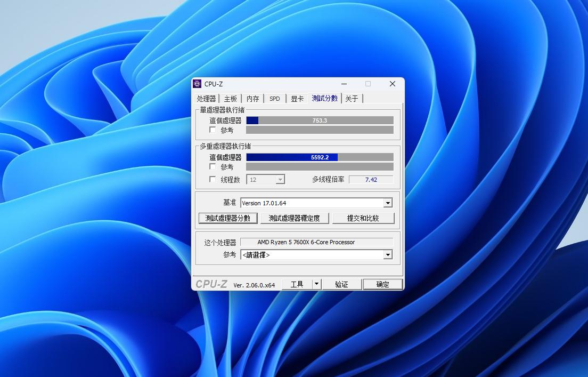Open the 主板 tab

pyautogui.click(x=230, y=99)
